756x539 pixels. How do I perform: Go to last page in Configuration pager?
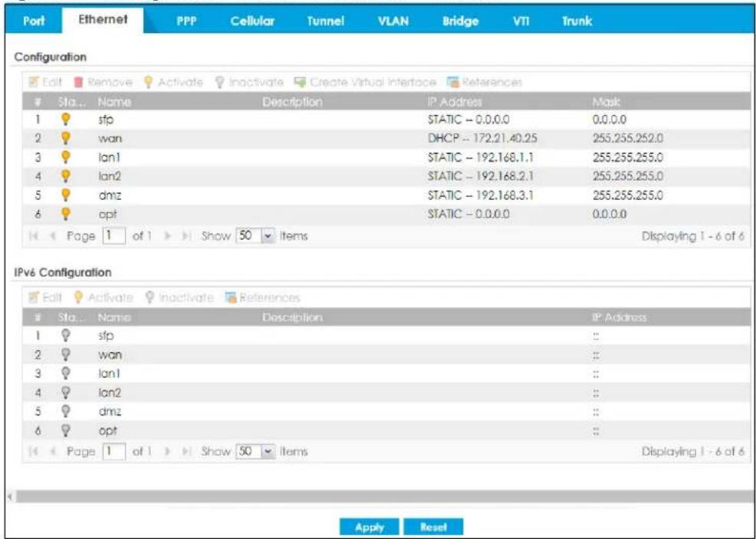point(187,237)
